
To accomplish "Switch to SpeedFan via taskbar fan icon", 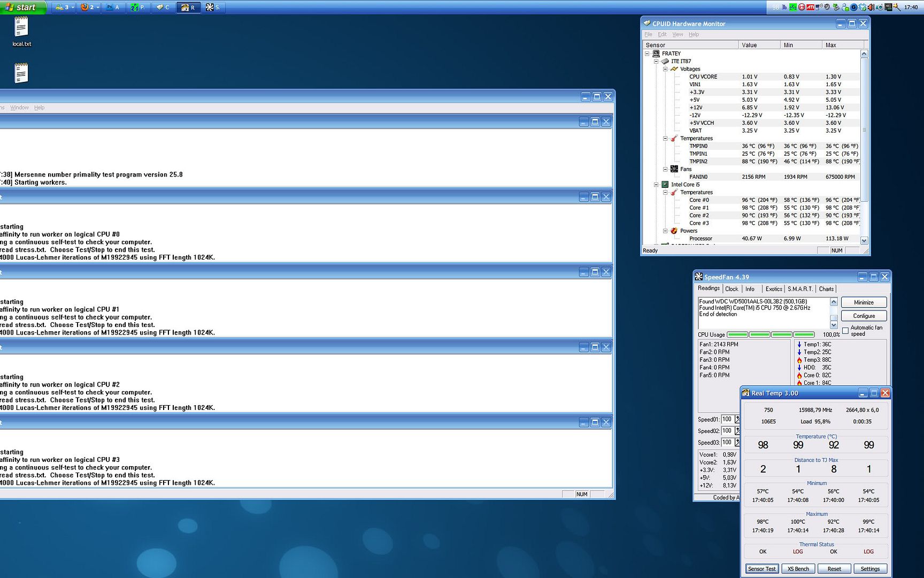I will pos(213,7).
